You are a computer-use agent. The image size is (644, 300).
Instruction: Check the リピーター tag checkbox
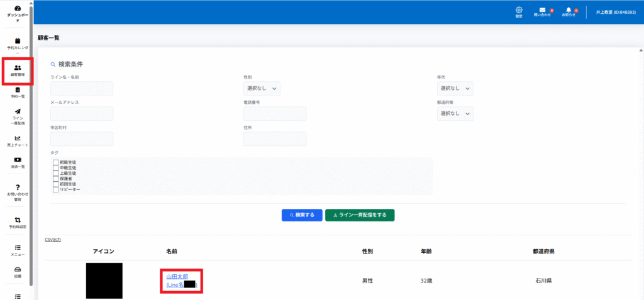[x=56, y=189]
